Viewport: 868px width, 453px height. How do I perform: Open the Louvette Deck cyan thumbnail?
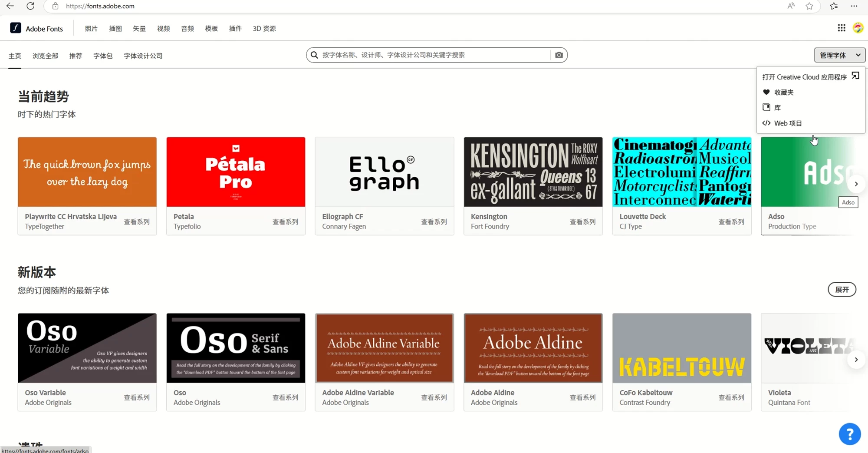pos(682,172)
